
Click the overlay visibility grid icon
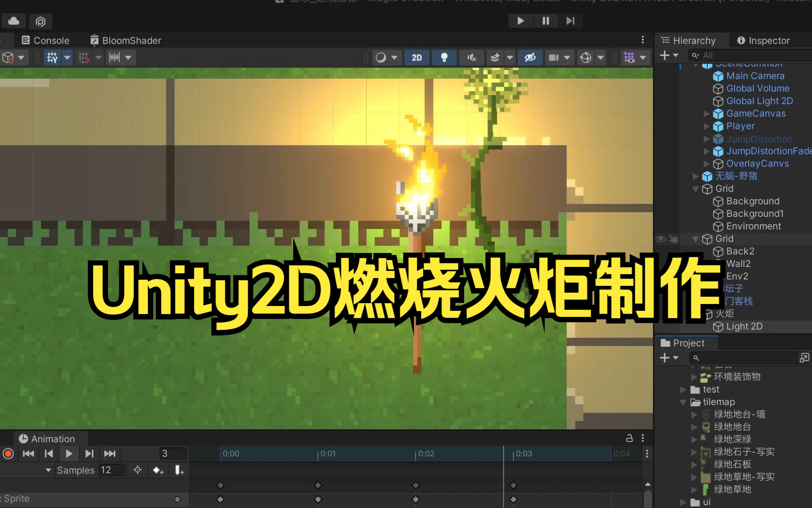[629, 58]
